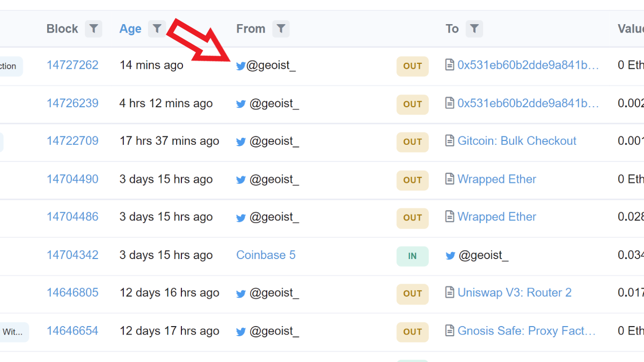The height and width of the screenshot is (362, 644).
Task: Open block 14704486
Action: 72,217
